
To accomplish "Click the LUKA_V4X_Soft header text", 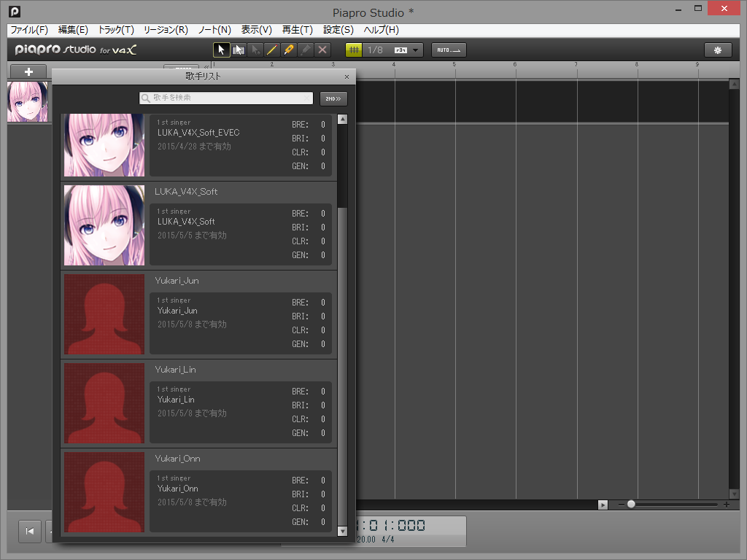I will [186, 192].
